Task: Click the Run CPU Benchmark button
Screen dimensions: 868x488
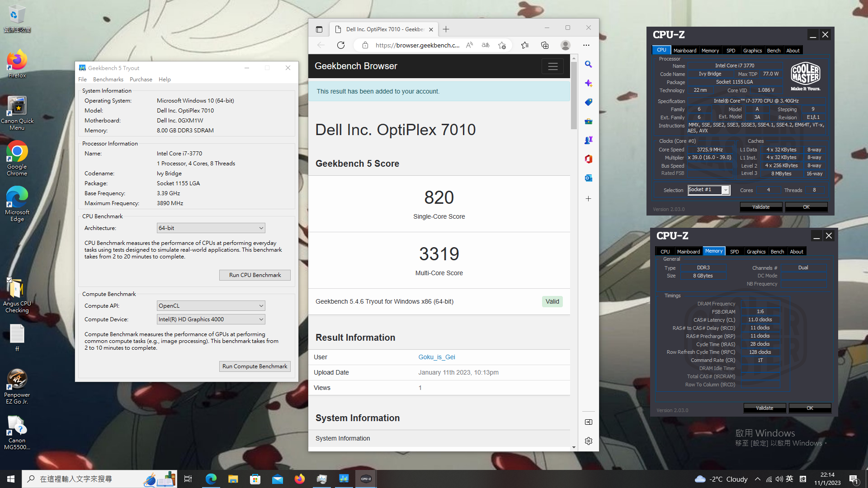Action: click(255, 275)
